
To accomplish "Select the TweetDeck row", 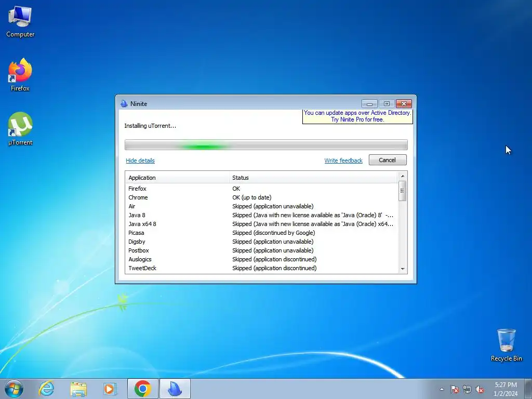I will point(261,268).
